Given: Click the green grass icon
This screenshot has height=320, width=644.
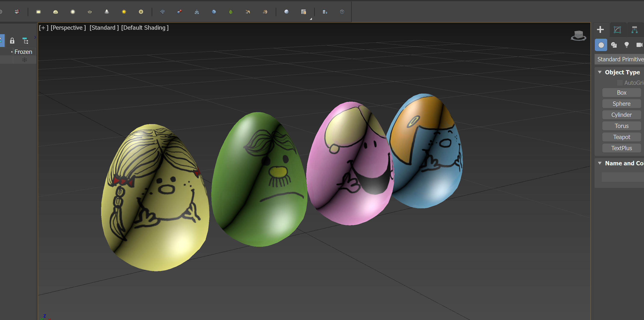Looking at the screenshot, I should tap(231, 12).
